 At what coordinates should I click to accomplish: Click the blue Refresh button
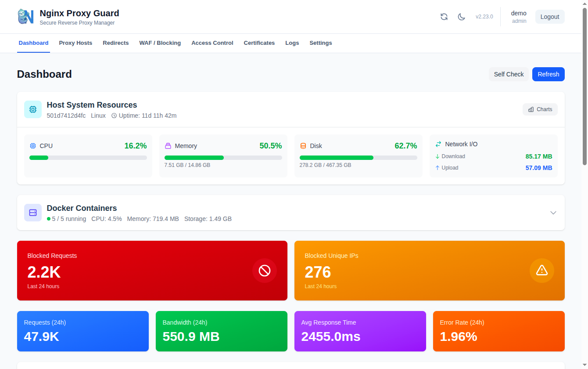[x=549, y=74]
